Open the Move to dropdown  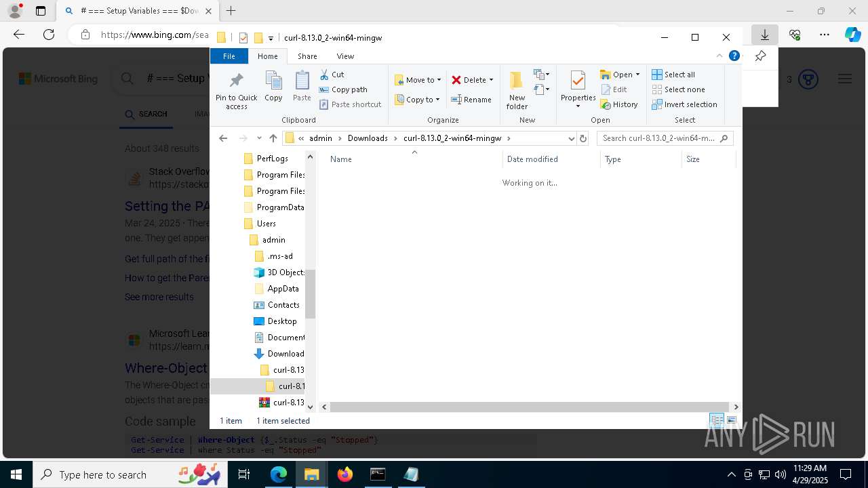pos(418,80)
